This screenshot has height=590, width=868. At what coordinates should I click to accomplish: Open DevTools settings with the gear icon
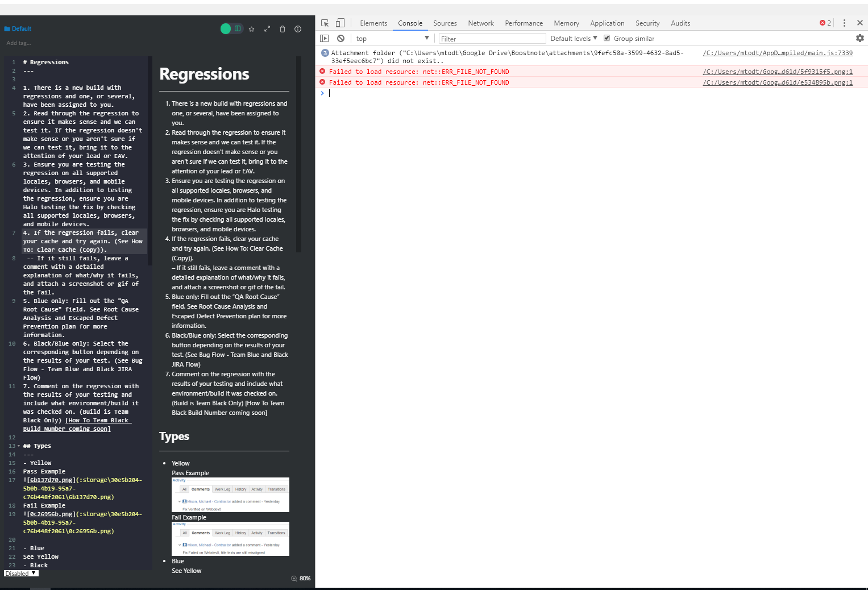[x=859, y=38]
